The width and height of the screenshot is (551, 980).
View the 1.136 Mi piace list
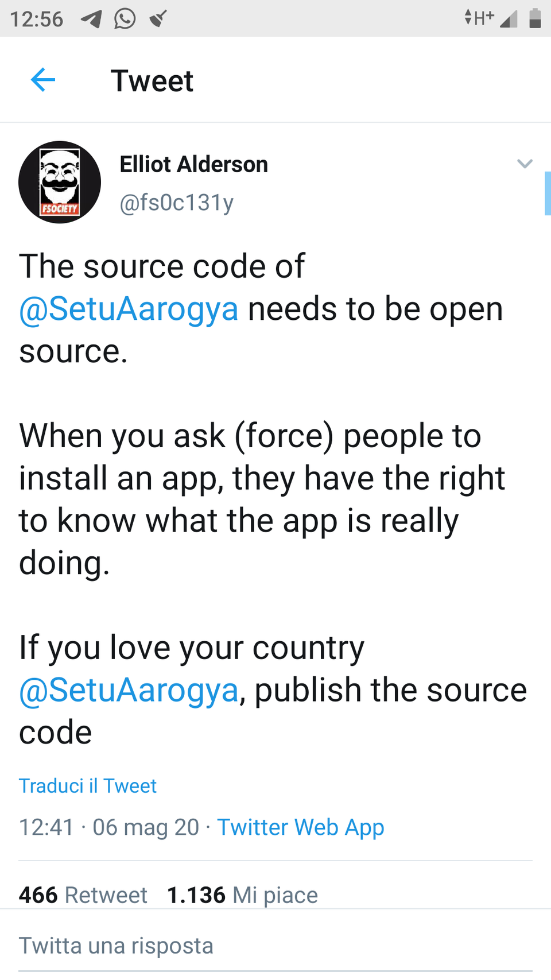pyautogui.click(x=242, y=895)
